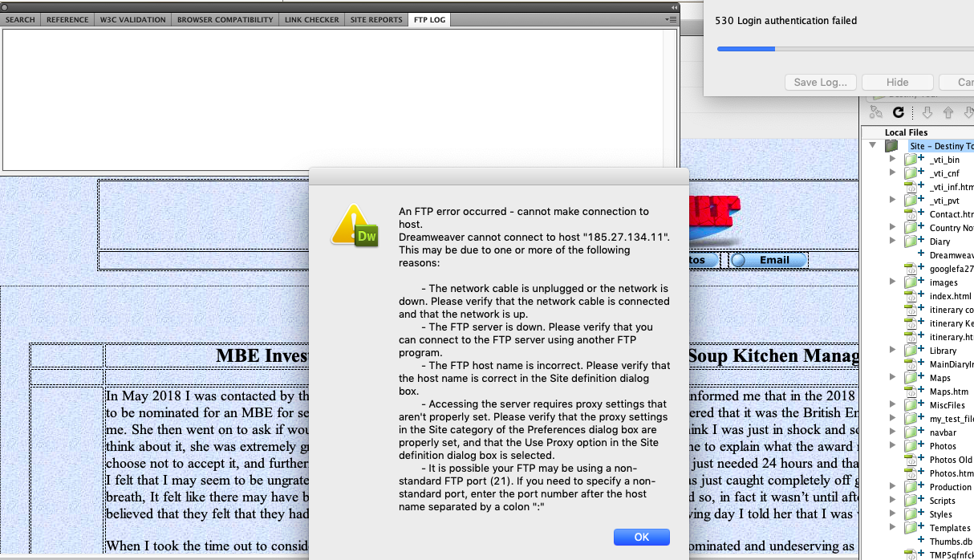Click the Dreamweaver warning icon in dialog

click(355, 225)
